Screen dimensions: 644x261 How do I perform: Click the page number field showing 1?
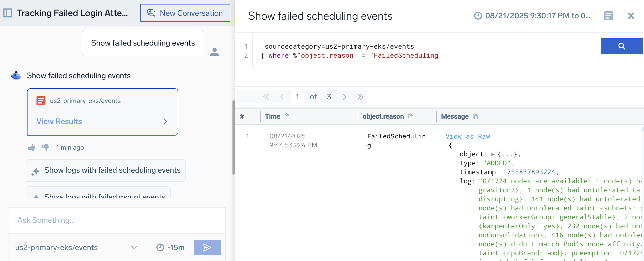pyautogui.click(x=297, y=97)
